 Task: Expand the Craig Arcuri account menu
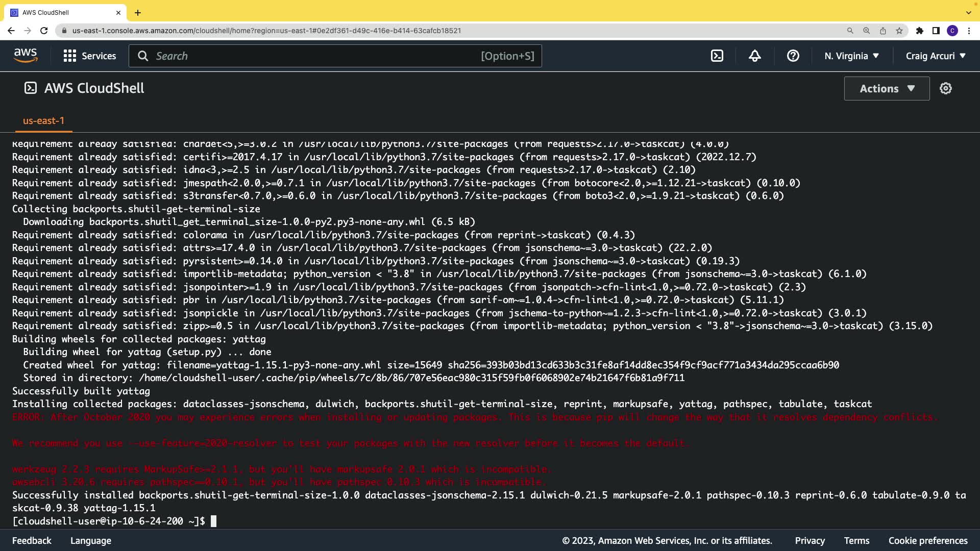click(x=936, y=56)
